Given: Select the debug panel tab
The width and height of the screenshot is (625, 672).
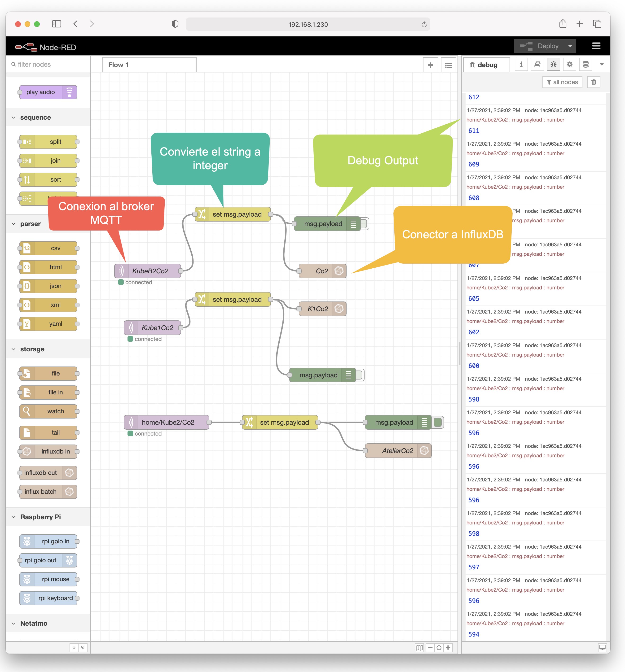Looking at the screenshot, I should 486,65.
